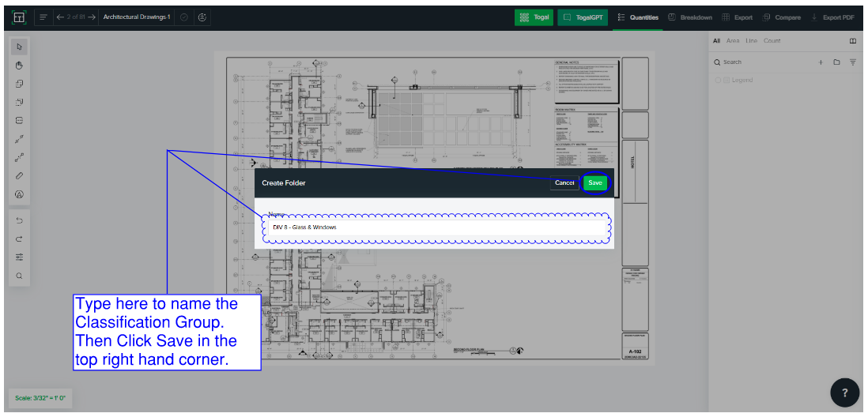Cancel the Create Folder dialog
This screenshot has height=417, width=868.
coord(564,182)
